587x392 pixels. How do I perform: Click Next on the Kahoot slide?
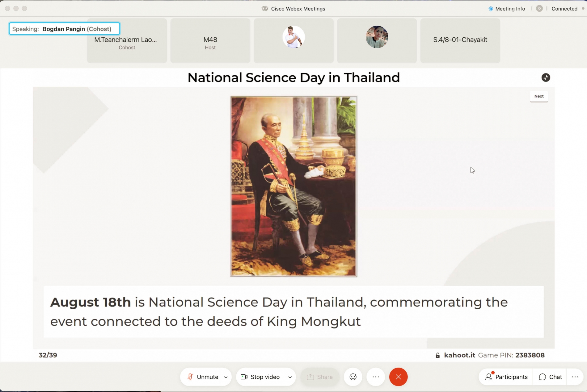[539, 96]
